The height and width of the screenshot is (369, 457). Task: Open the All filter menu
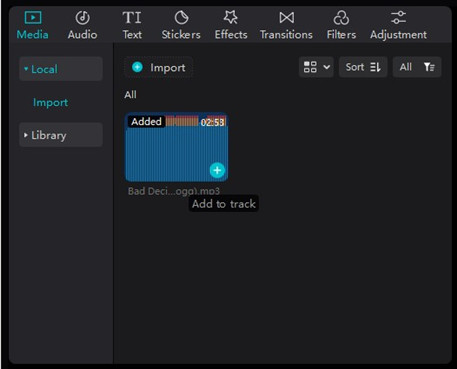pos(417,67)
